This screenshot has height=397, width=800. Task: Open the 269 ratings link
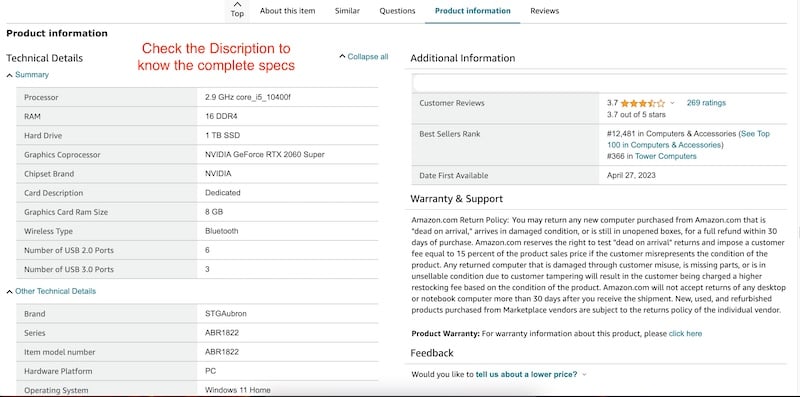[706, 103]
